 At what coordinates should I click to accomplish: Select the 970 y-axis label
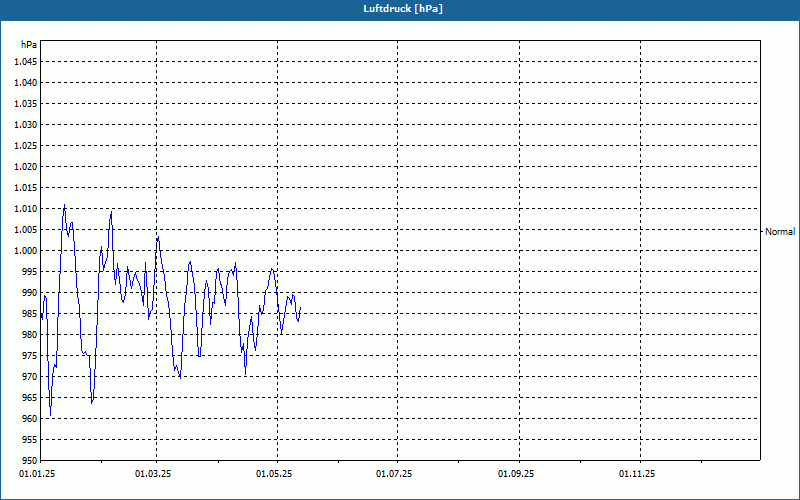pyautogui.click(x=30, y=377)
